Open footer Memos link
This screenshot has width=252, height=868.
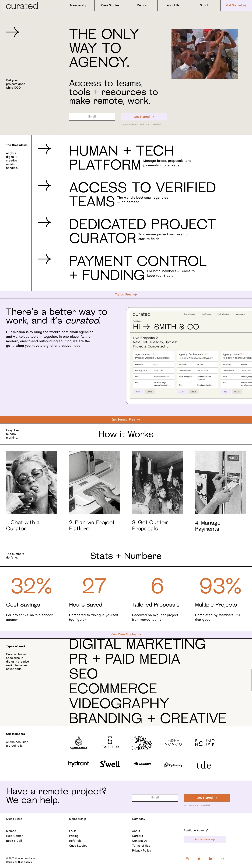(x=11, y=831)
